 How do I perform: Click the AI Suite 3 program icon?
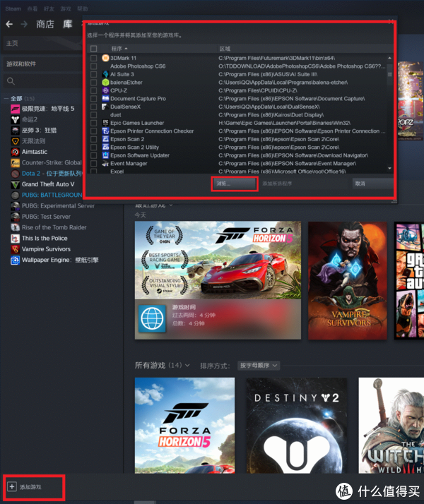[105, 74]
